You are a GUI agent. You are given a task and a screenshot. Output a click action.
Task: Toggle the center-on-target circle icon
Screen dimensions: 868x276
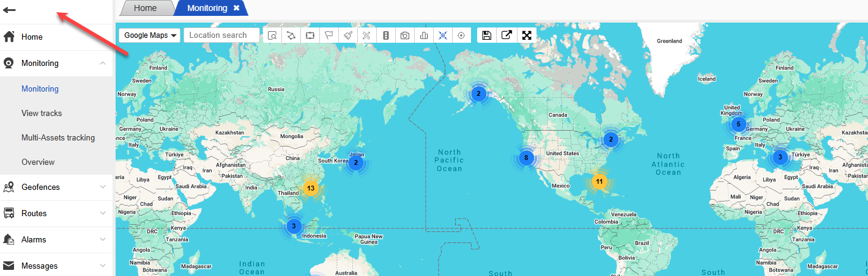461,35
